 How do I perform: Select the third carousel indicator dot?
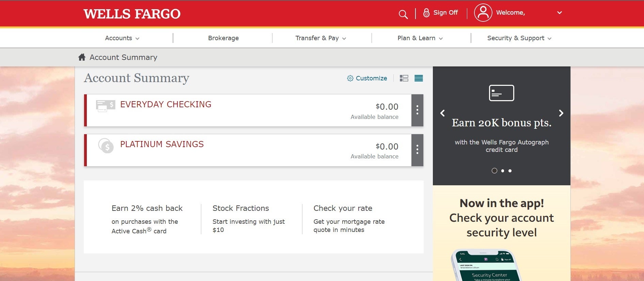[510, 171]
